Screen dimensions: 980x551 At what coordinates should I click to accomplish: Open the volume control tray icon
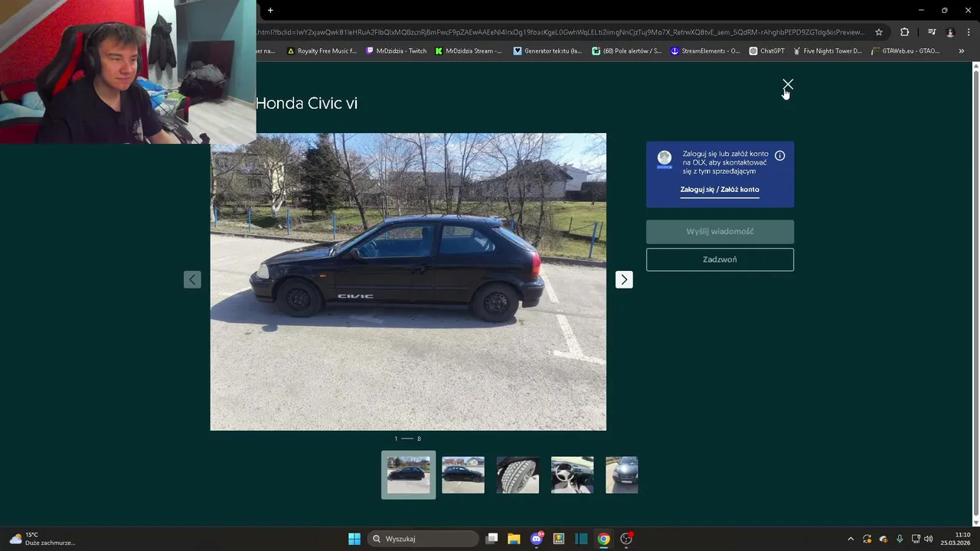click(x=929, y=539)
